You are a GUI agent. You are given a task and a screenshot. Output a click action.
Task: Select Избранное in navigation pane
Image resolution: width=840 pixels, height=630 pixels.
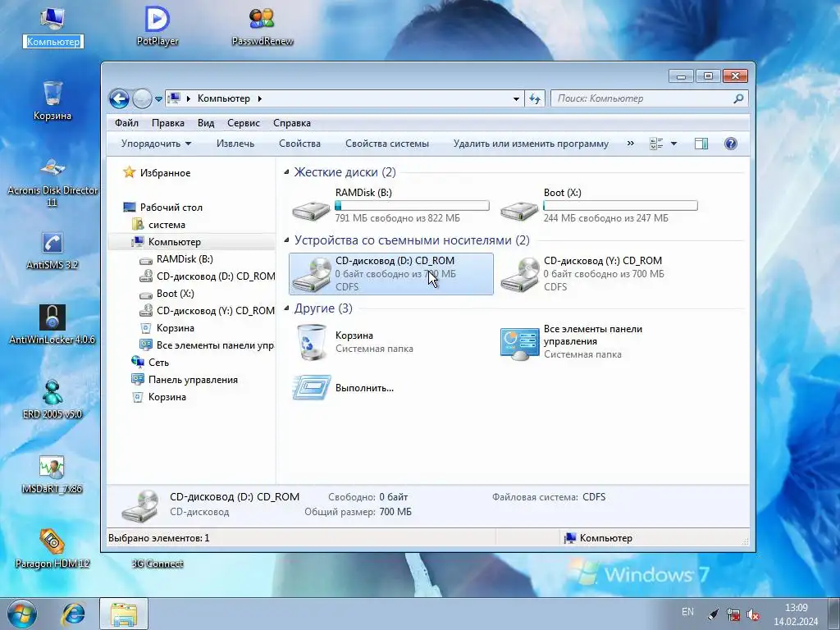(165, 173)
